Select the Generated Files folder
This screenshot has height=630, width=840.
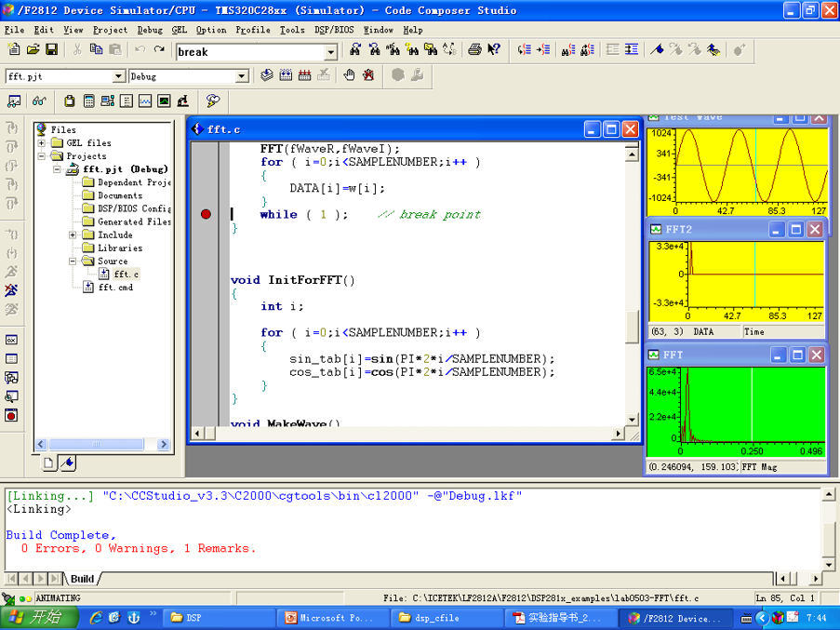[134, 221]
